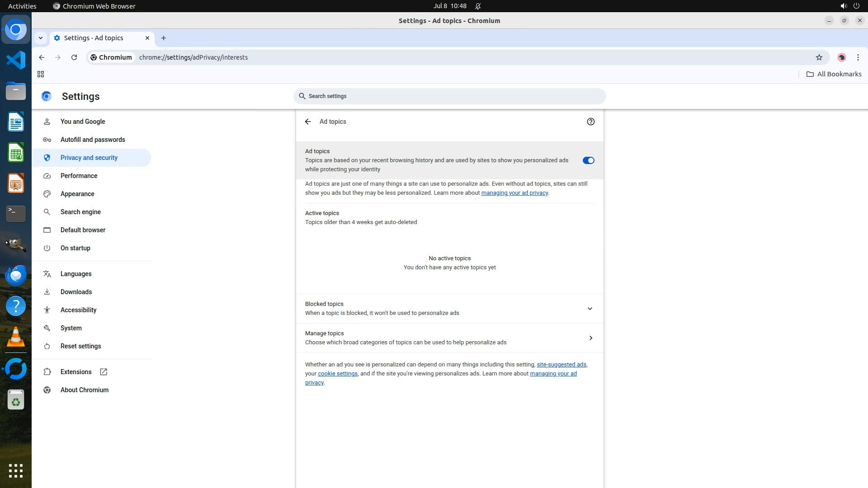Viewport: 868px width, 488px height.
Task: Go to Privacy and security settings
Action: pyautogui.click(x=89, y=158)
